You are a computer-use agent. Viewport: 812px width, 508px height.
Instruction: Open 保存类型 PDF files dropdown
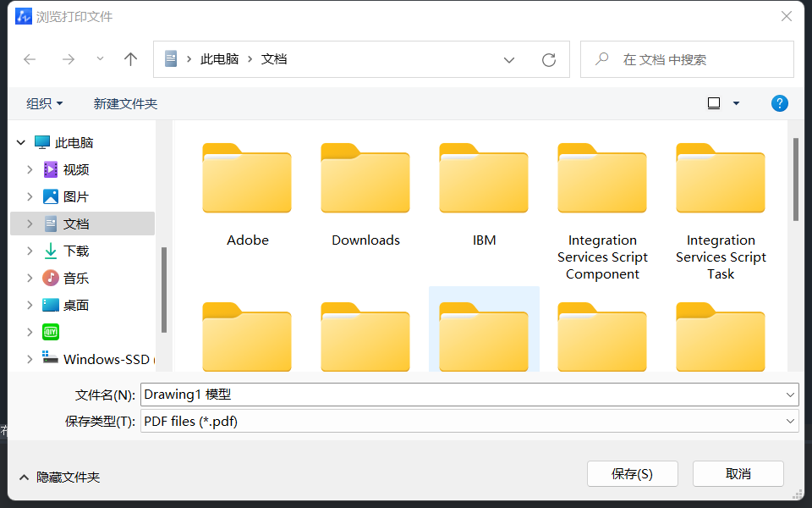(x=469, y=422)
